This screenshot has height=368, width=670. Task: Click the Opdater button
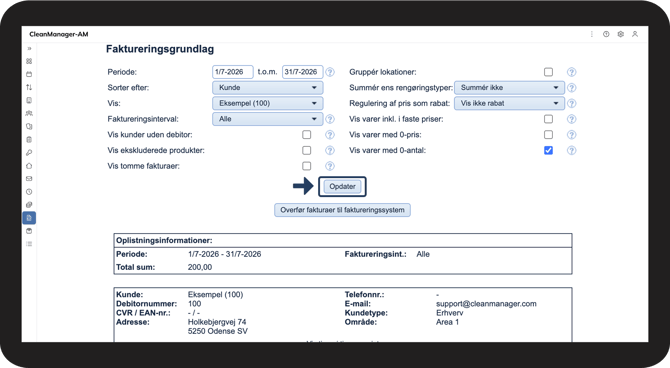342,186
